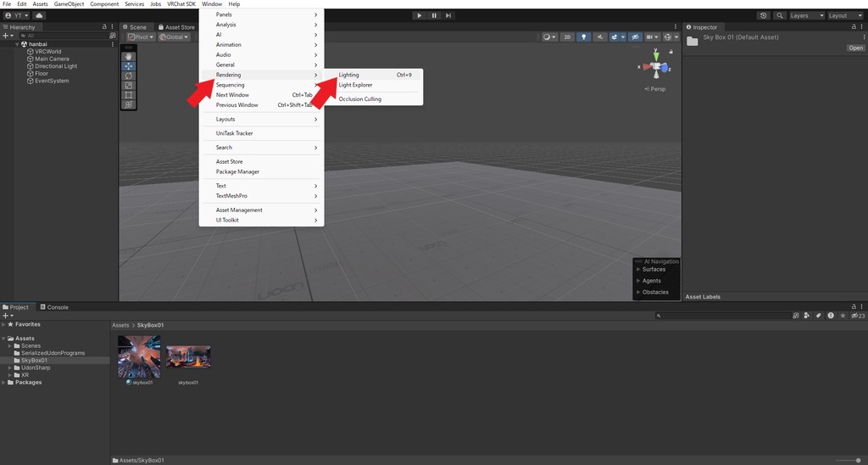The width and height of the screenshot is (868, 465).
Task: Select the combined Transform tool
Action: click(129, 104)
